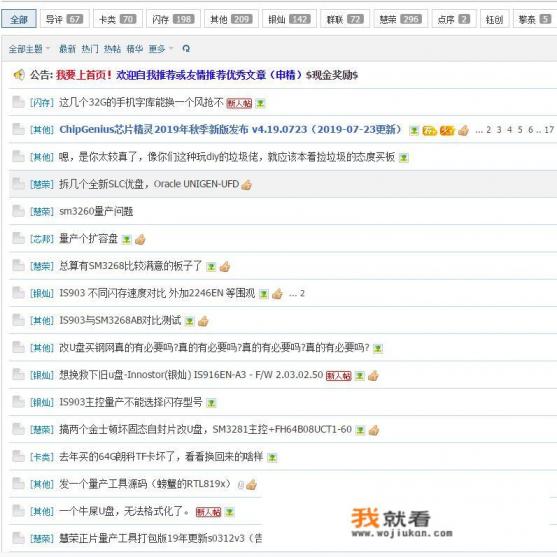Go to page 2 of IS903 不同闪存 thread

coord(302,293)
